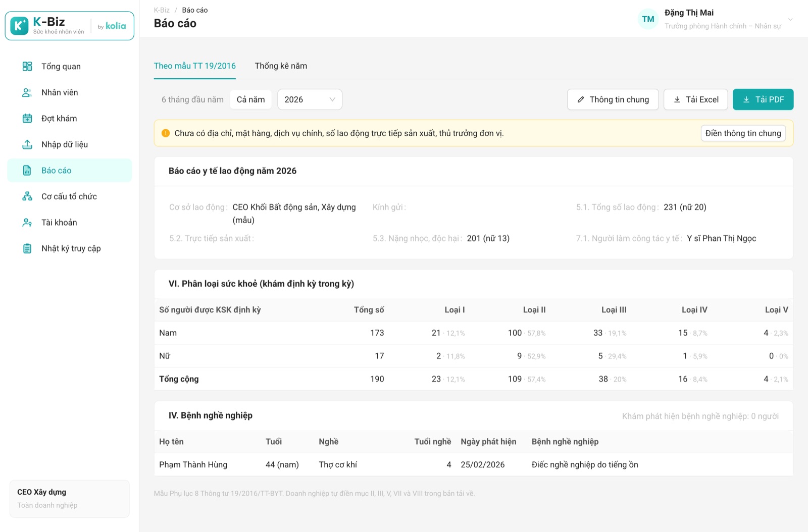Click the Nhân viên people icon
This screenshot has height=532, width=808.
(x=27, y=92)
